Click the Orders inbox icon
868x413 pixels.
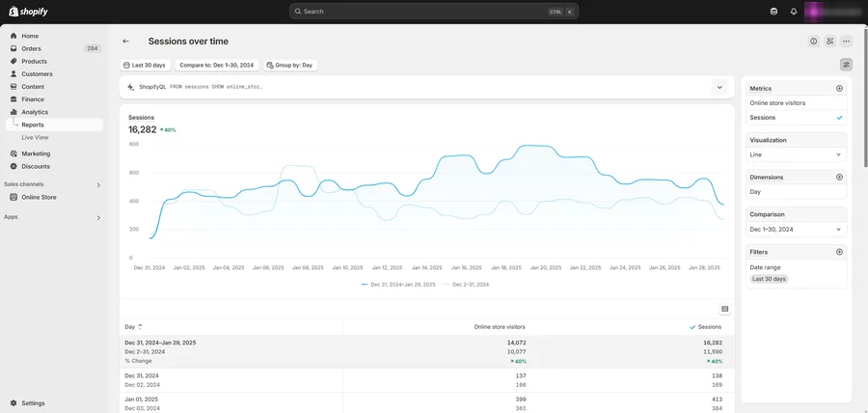pos(14,48)
